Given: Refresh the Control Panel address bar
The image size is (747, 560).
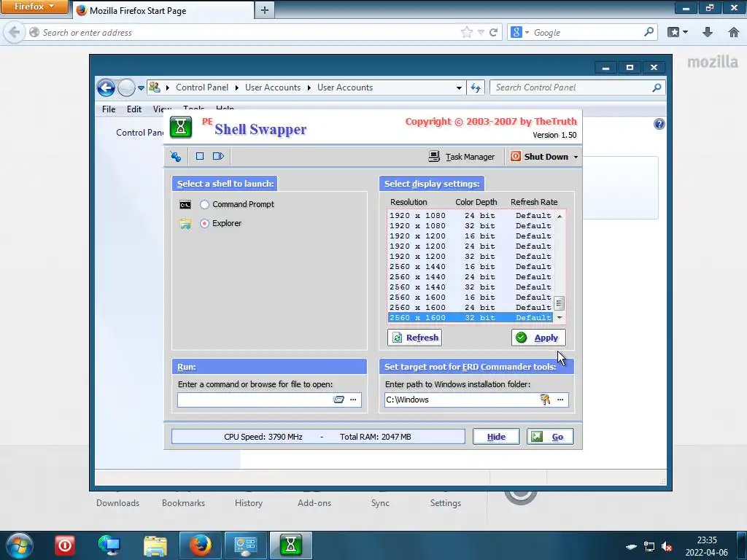Looking at the screenshot, I should [476, 87].
